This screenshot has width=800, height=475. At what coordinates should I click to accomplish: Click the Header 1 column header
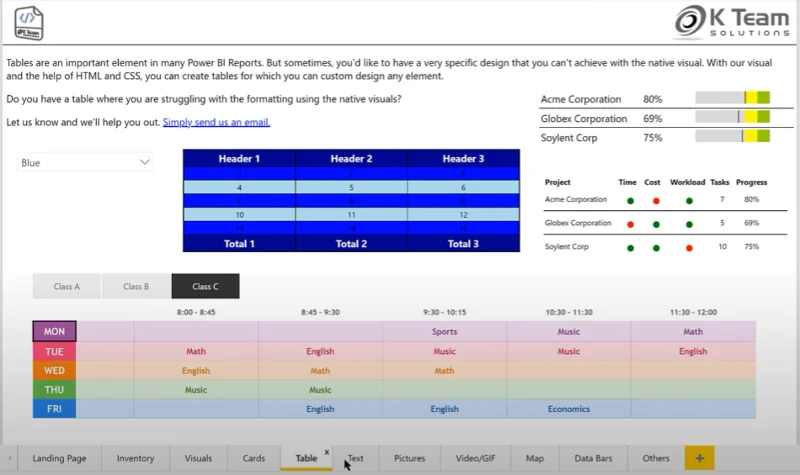pyautogui.click(x=239, y=159)
